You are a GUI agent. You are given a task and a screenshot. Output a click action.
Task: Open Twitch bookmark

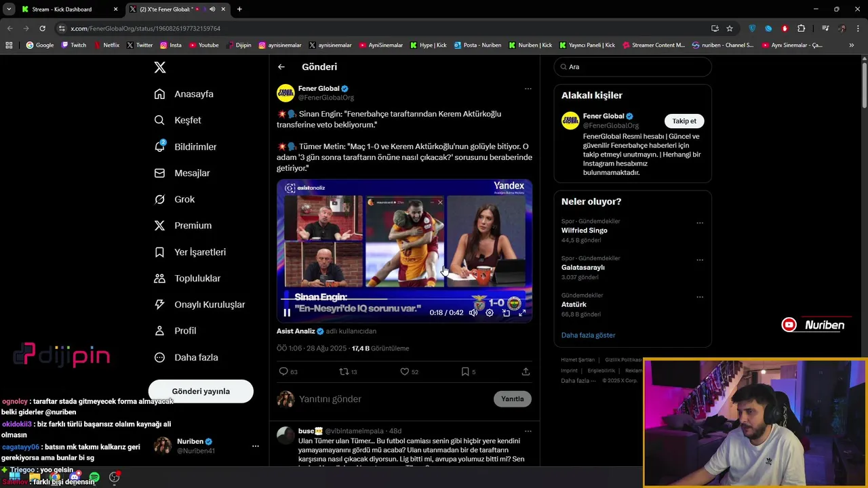74,45
